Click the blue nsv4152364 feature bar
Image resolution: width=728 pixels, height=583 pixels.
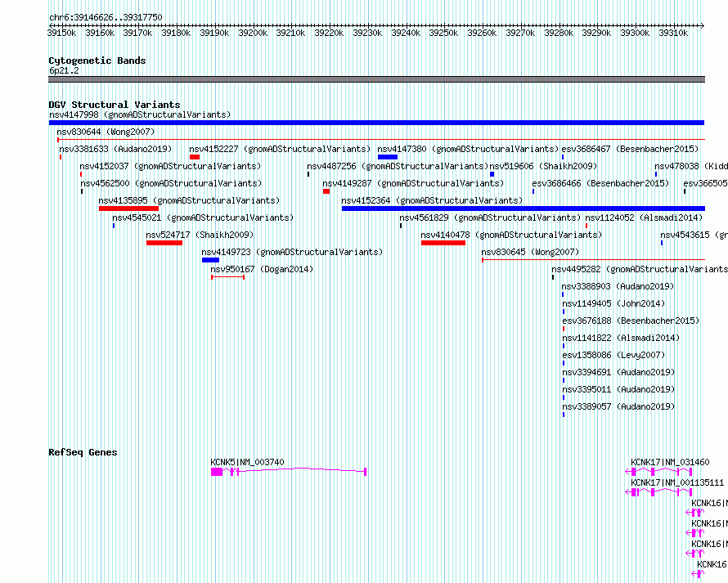524,209
